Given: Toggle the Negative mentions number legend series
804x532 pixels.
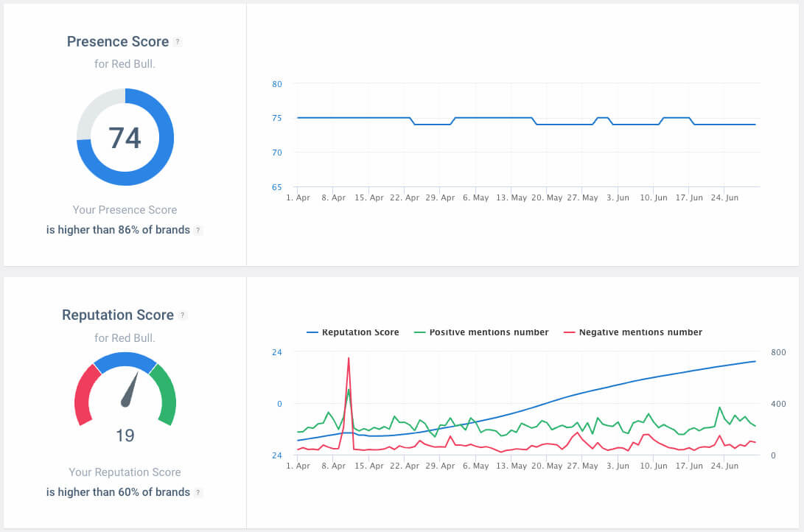Looking at the screenshot, I should point(633,332).
